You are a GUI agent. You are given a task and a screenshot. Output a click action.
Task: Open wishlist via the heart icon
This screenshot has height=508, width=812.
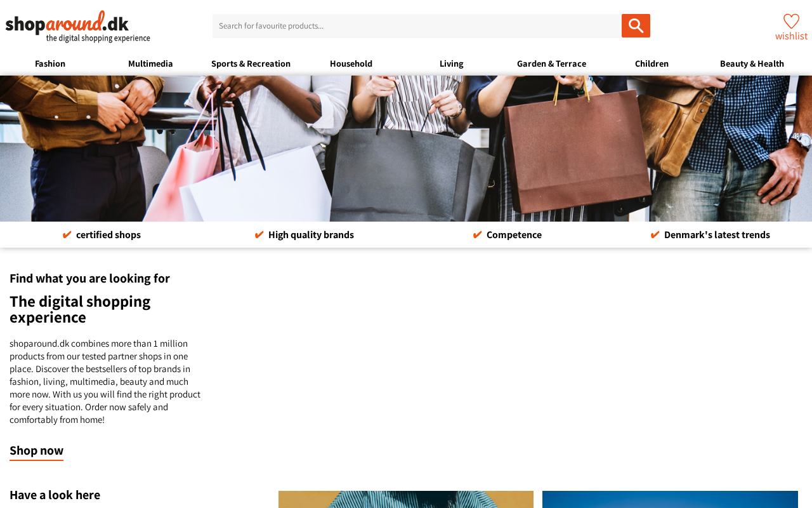[x=791, y=21]
